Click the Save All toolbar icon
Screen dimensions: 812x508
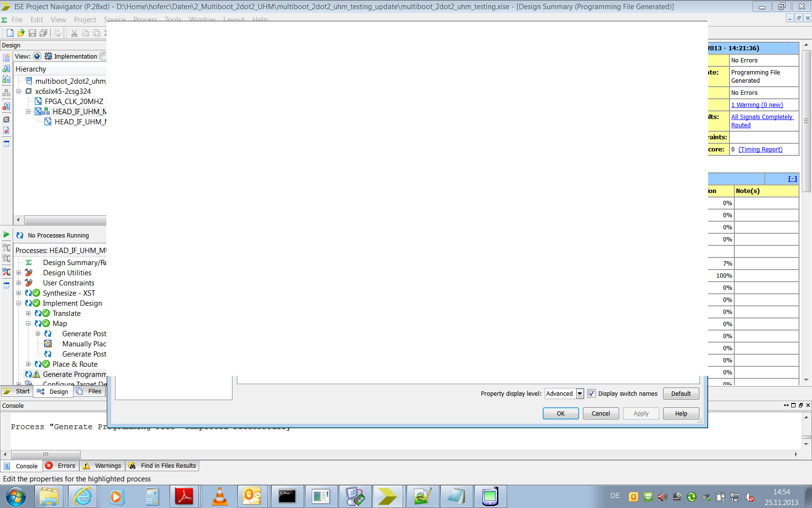(43, 33)
